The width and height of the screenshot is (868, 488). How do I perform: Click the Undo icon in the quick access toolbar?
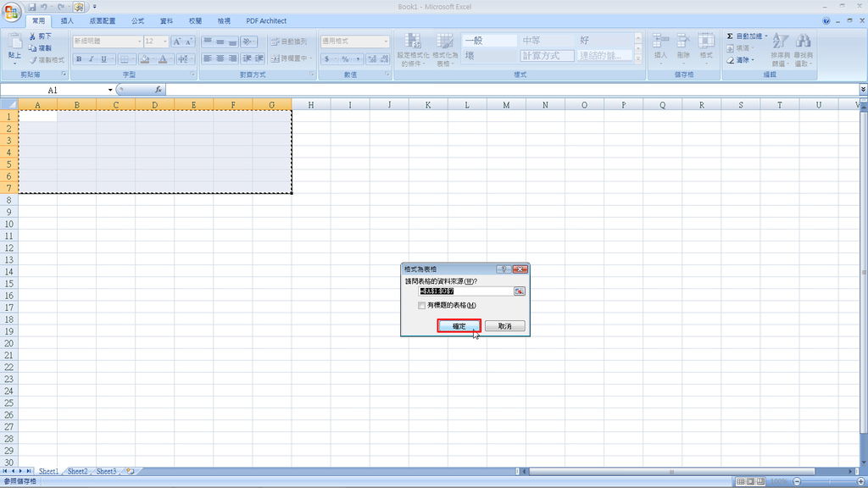tap(44, 7)
